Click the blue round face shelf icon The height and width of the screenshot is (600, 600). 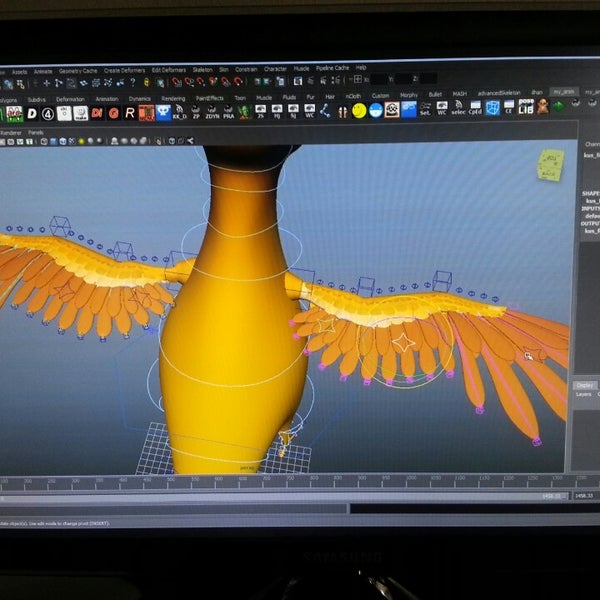(x=376, y=110)
